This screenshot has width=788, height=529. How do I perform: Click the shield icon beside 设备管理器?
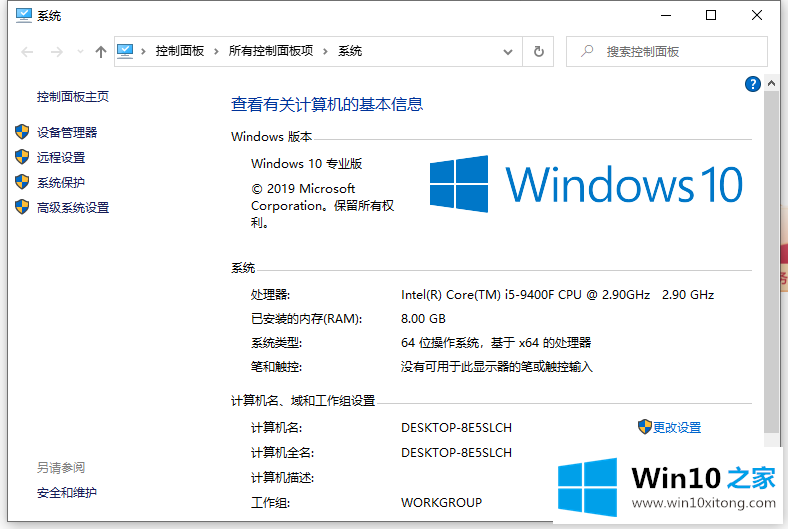point(22,132)
